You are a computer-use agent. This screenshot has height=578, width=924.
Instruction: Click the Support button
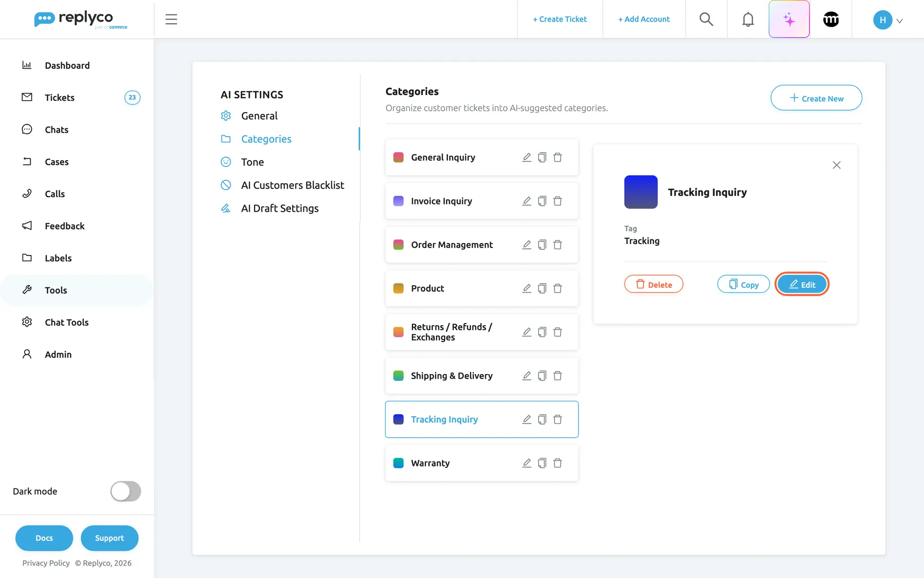pos(109,538)
